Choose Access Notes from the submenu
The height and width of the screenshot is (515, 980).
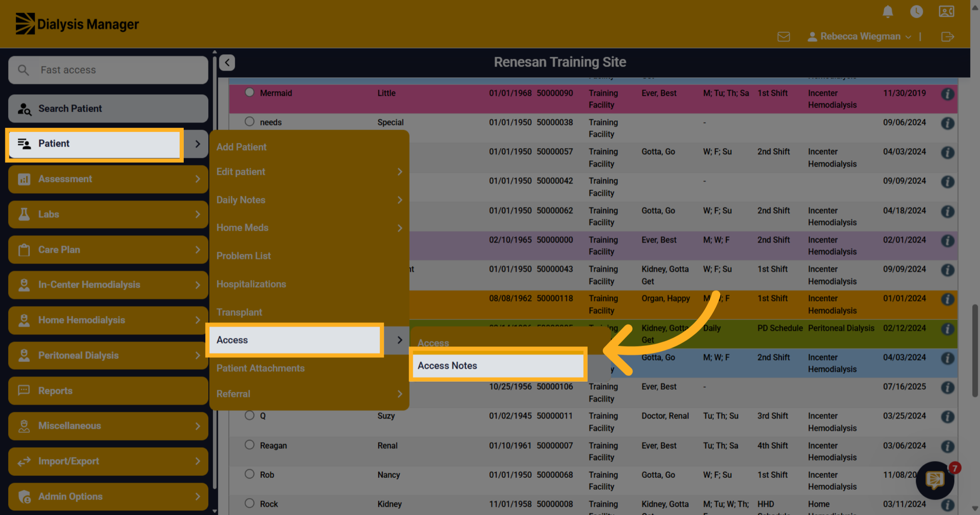click(x=498, y=366)
